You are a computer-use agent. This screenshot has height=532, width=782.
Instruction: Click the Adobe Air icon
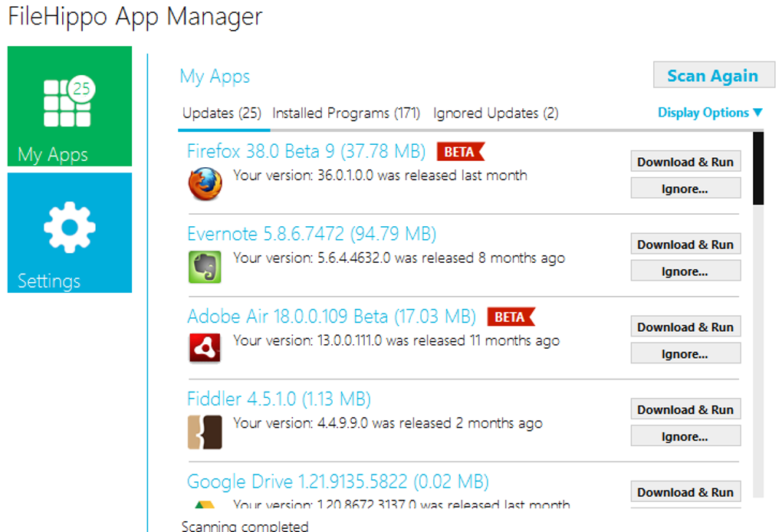[205, 349]
